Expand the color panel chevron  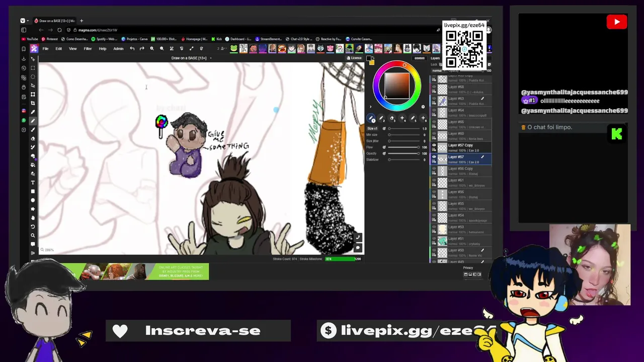371,107
